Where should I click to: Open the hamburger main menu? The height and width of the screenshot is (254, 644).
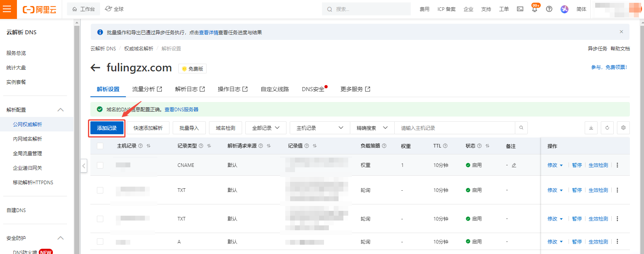click(x=7, y=9)
